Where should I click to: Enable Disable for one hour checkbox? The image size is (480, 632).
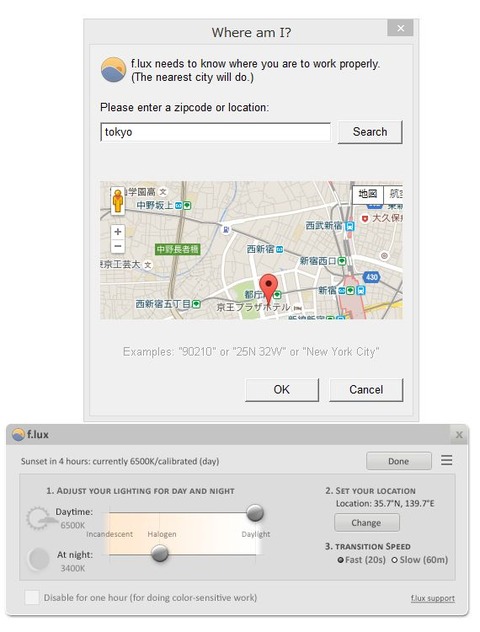point(32,597)
